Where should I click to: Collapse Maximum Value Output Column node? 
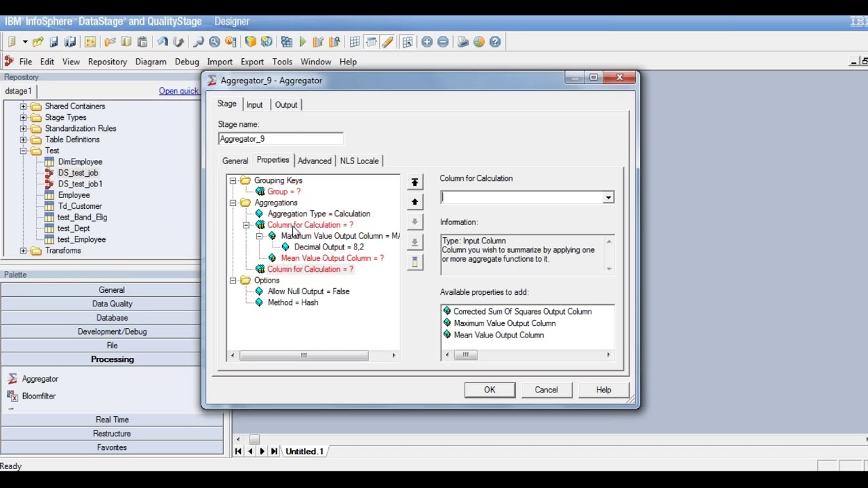259,236
